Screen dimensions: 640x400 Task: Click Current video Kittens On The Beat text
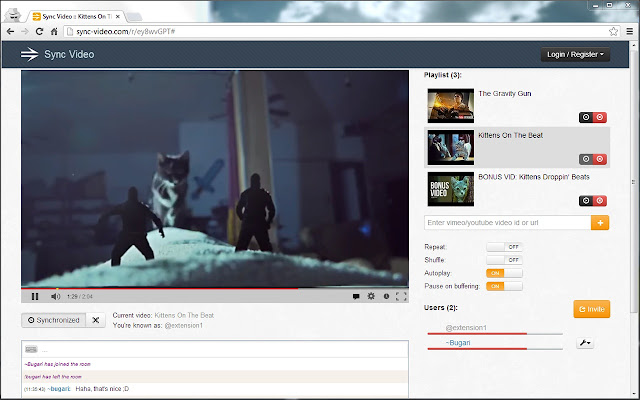184,315
